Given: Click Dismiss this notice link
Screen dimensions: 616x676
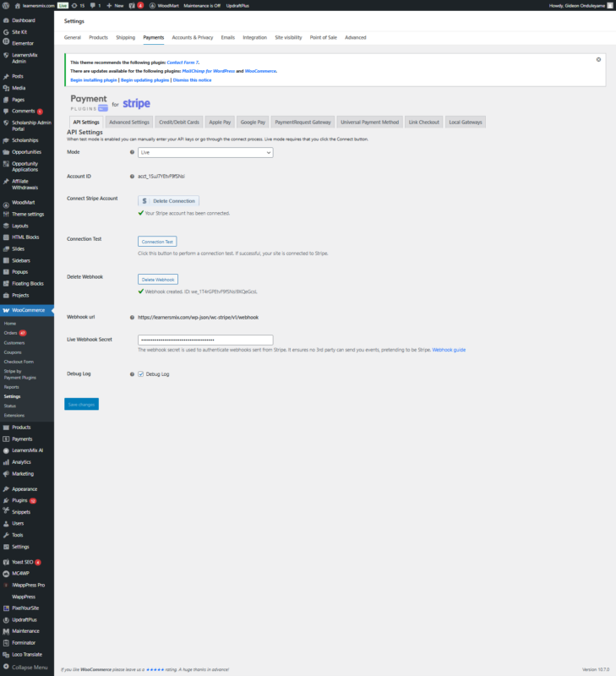Looking at the screenshot, I should pyautogui.click(x=193, y=80).
